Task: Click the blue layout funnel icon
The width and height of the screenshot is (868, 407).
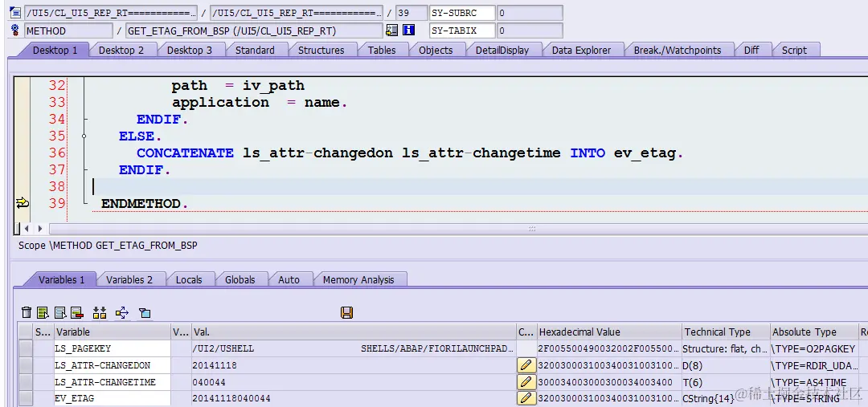Action: (145, 313)
